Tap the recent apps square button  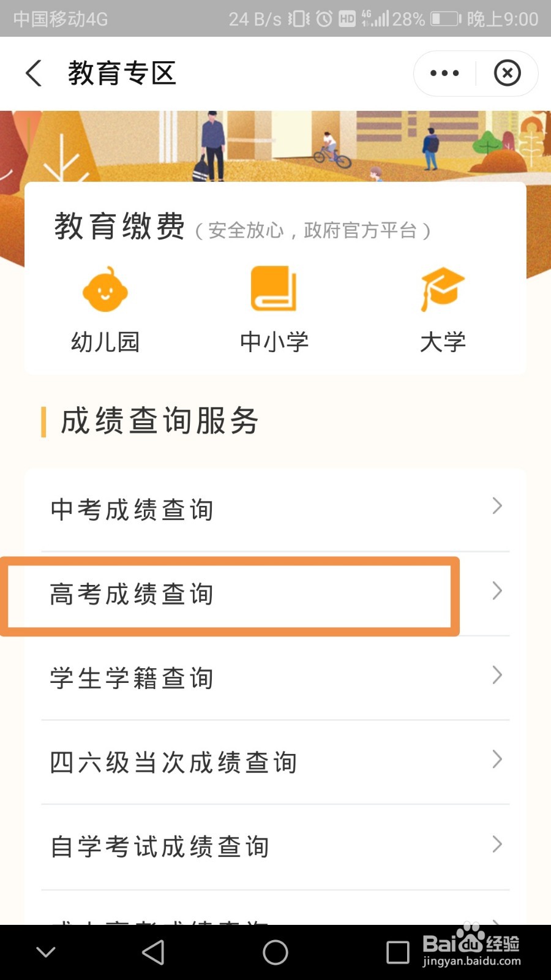(x=398, y=952)
